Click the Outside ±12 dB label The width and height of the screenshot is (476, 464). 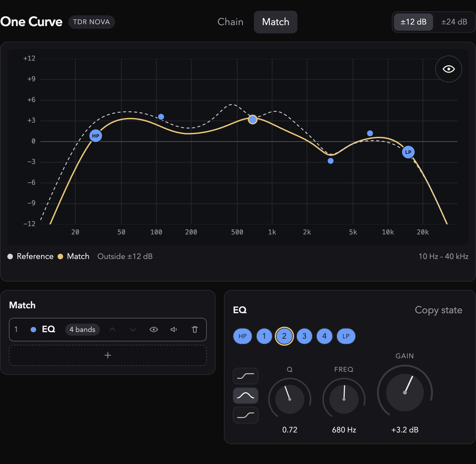click(125, 256)
